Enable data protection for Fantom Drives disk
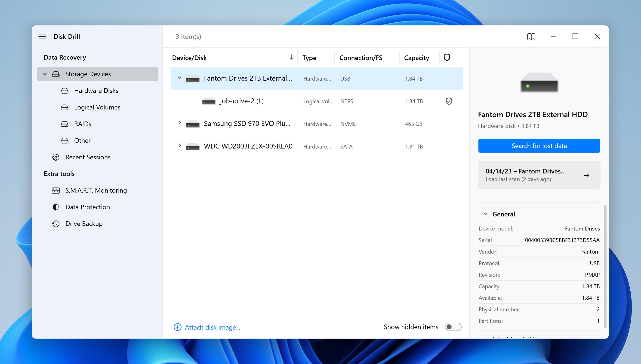The height and width of the screenshot is (364, 641). pos(448,78)
